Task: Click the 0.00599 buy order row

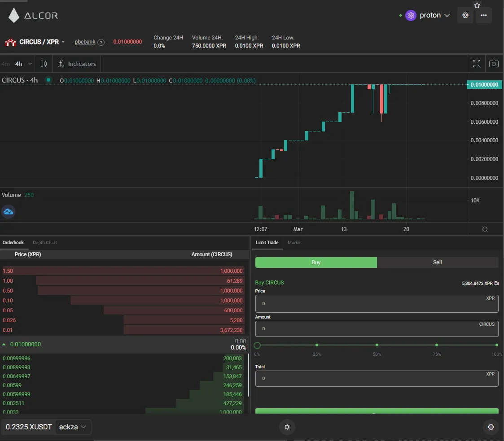Action: click(x=123, y=385)
